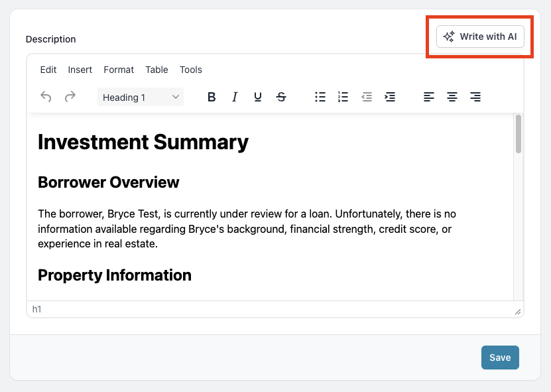Open the Edit menu
This screenshot has width=551, height=392.
48,70
